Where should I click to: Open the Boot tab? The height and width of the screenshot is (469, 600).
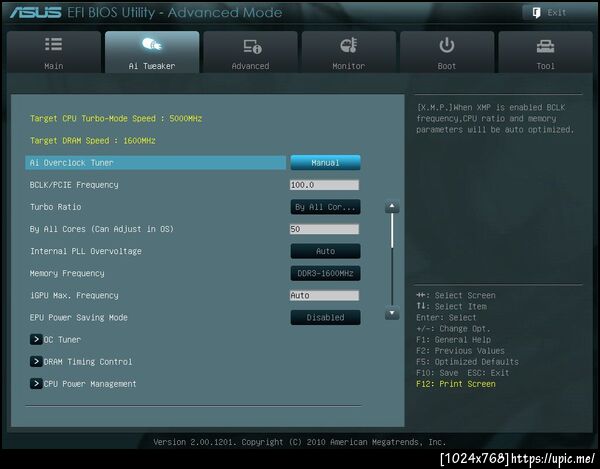pos(447,52)
